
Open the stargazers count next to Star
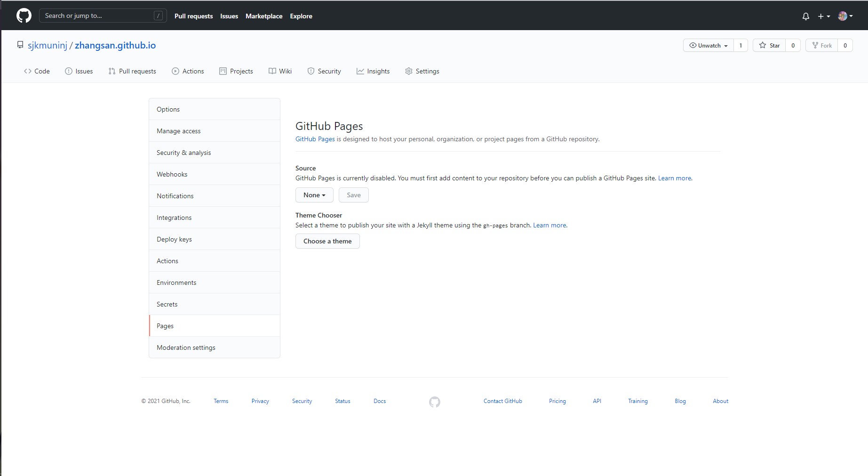(x=793, y=45)
